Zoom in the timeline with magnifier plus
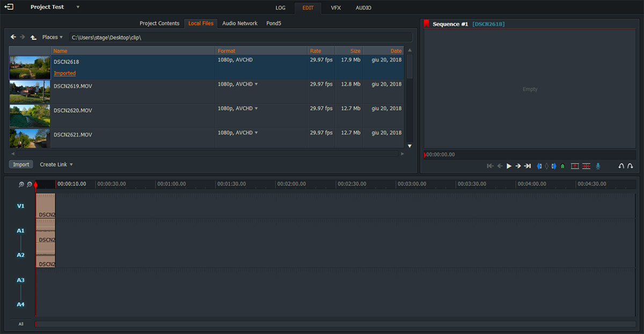This screenshot has height=334, width=644. point(21,184)
